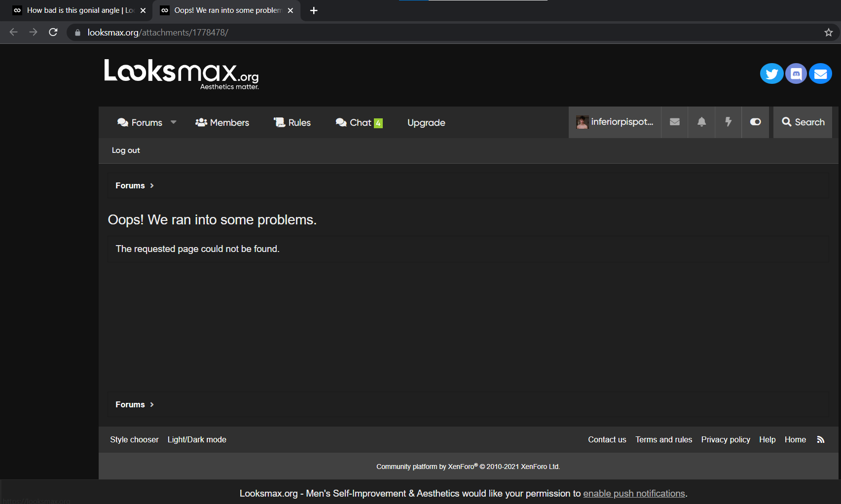
Task: Open Terms and rules link
Action: [x=663, y=439]
